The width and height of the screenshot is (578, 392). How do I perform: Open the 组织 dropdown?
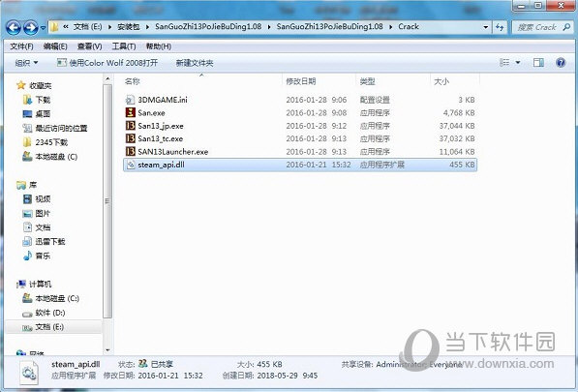pyautogui.click(x=26, y=63)
